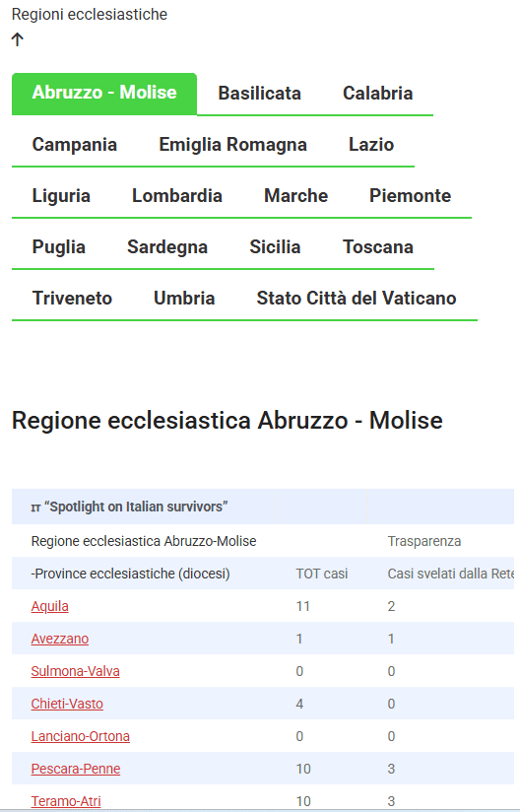Open the Aquila diocese link
520x812 pixels.
[49, 606]
